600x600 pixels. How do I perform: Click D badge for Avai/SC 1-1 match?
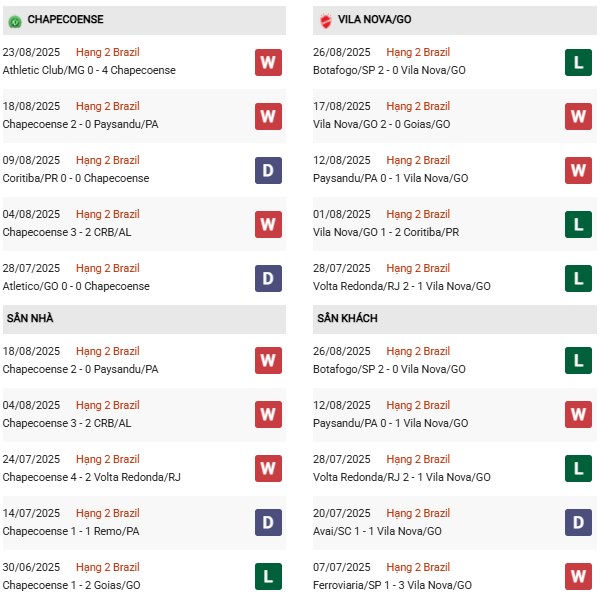578,523
